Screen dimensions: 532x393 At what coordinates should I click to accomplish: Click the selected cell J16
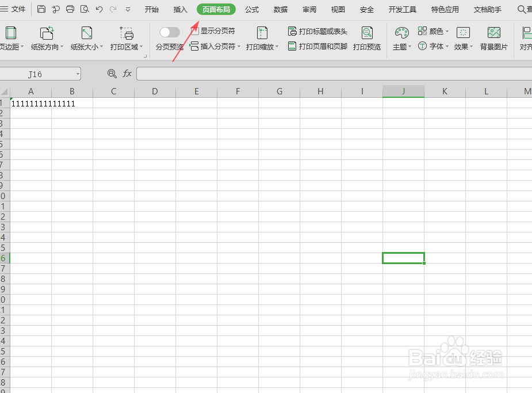click(403, 258)
